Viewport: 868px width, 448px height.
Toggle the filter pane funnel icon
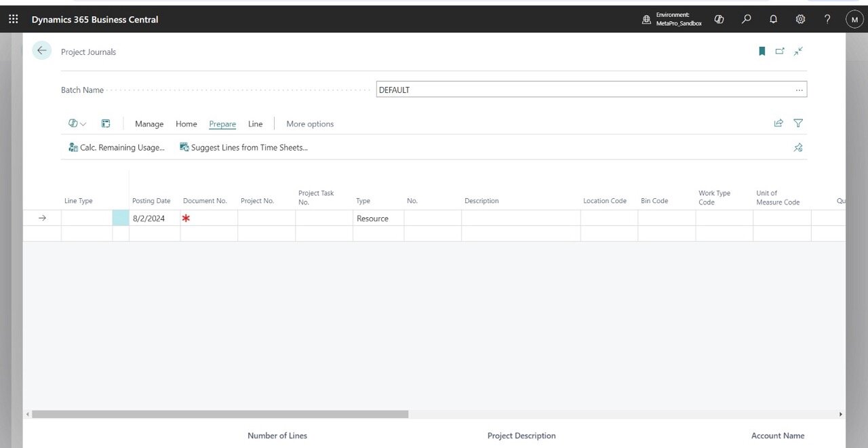pos(798,124)
